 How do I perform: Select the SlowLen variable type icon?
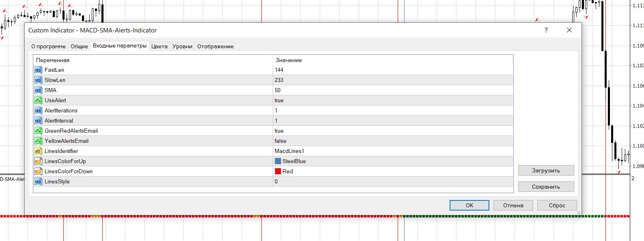coord(38,80)
